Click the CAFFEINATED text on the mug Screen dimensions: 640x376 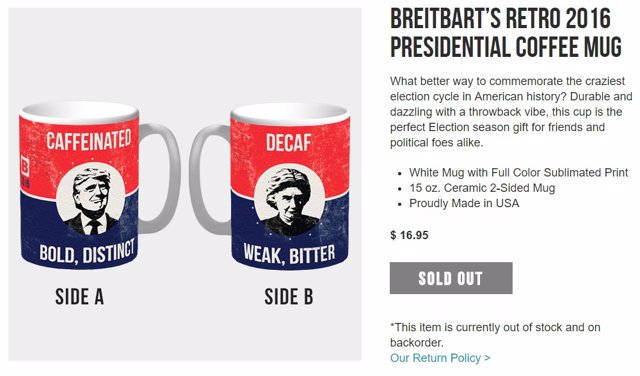89,140
